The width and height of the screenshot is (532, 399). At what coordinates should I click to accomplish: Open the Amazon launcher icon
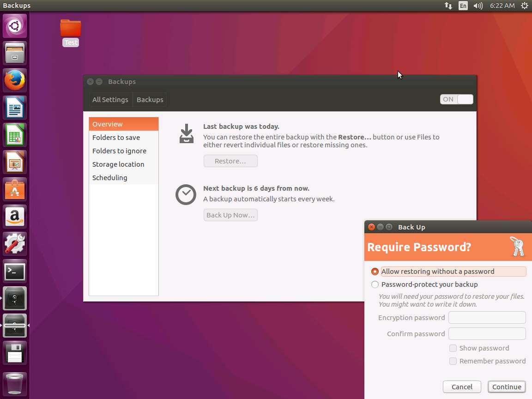pyautogui.click(x=15, y=217)
